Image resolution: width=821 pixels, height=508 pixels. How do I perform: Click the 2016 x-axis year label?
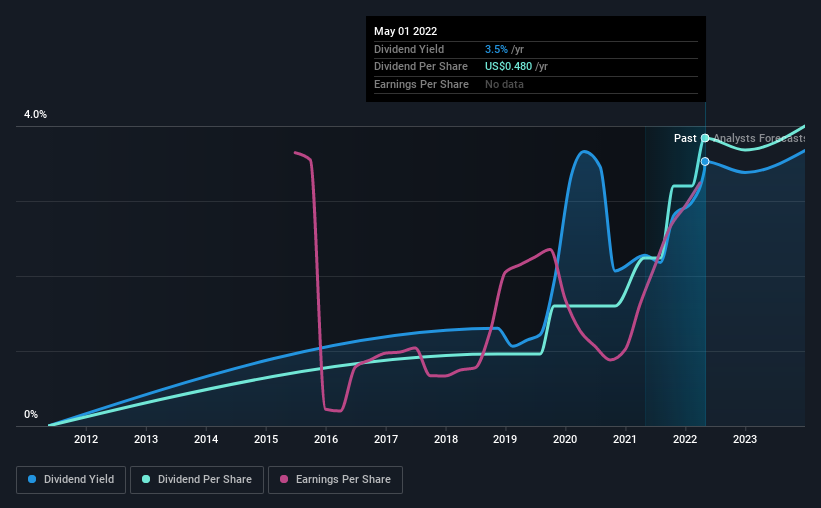pyautogui.click(x=326, y=439)
